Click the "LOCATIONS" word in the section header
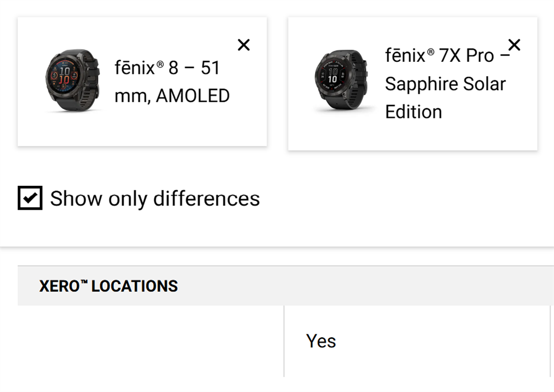The image size is (554, 392). 134,286
